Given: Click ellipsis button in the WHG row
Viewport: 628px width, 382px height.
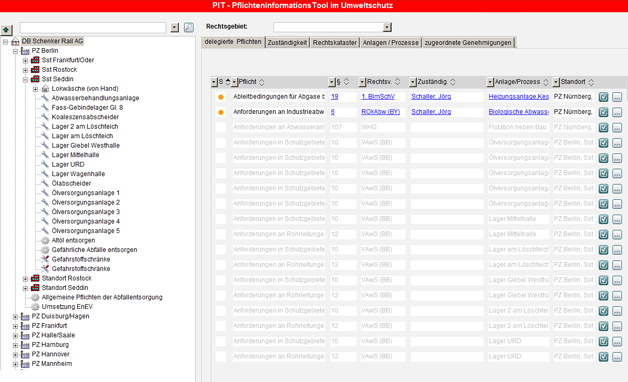Looking at the screenshot, I should click(617, 127).
